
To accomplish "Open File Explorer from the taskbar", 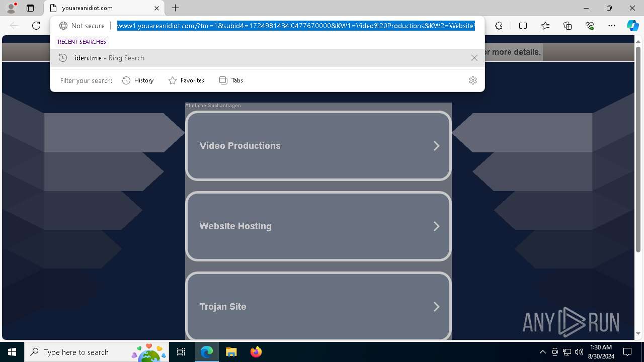I will (231, 352).
